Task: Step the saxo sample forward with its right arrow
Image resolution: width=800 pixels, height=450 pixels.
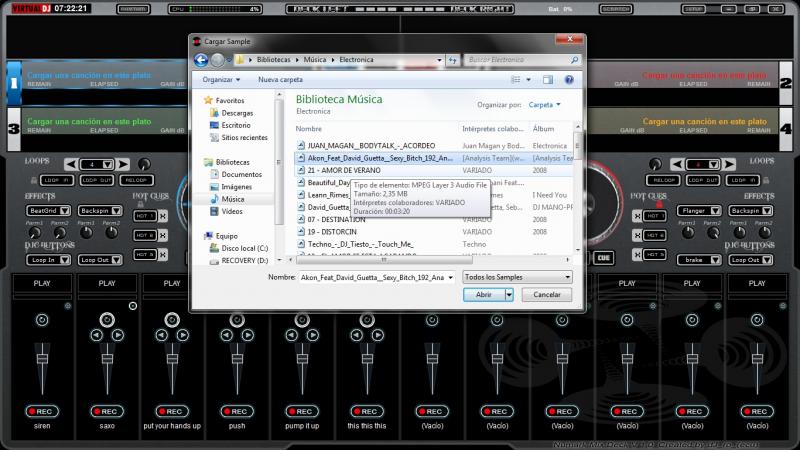Action: (118, 335)
